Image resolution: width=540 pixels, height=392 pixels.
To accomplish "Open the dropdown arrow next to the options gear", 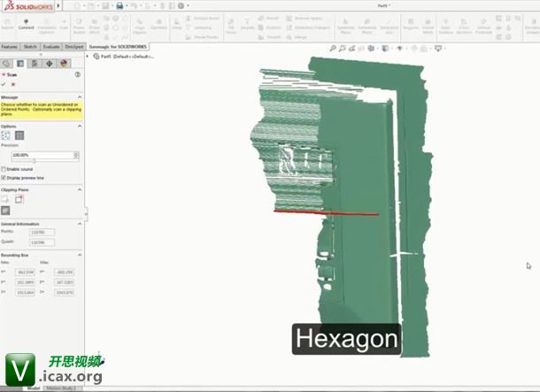I will [188, 5].
